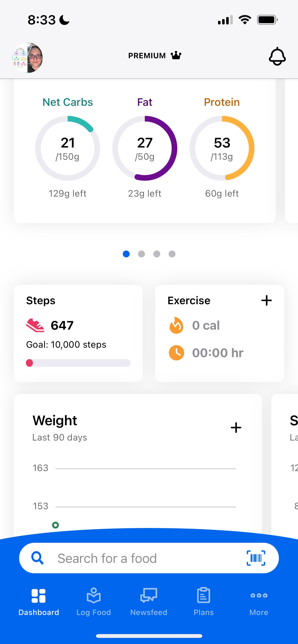Viewport: 298px width, 644px height.
Task: Open the barcode scanner icon
Action: click(x=256, y=558)
